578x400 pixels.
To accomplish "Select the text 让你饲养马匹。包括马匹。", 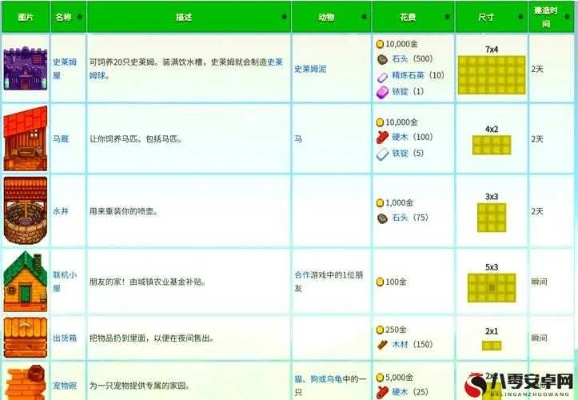I will pos(136,139).
